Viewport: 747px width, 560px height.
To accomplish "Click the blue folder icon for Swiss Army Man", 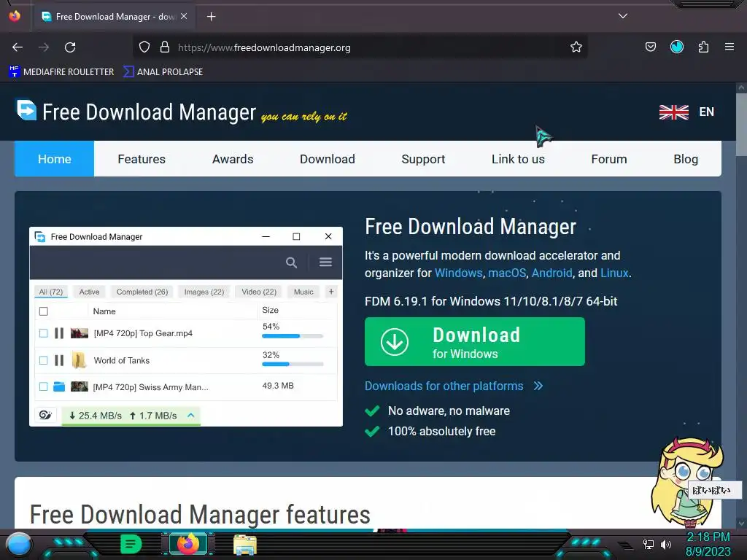I will (x=59, y=386).
